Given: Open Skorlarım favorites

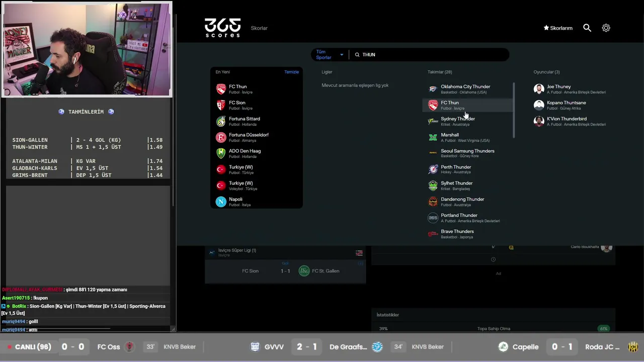Looking at the screenshot, I should pos(558,28).
